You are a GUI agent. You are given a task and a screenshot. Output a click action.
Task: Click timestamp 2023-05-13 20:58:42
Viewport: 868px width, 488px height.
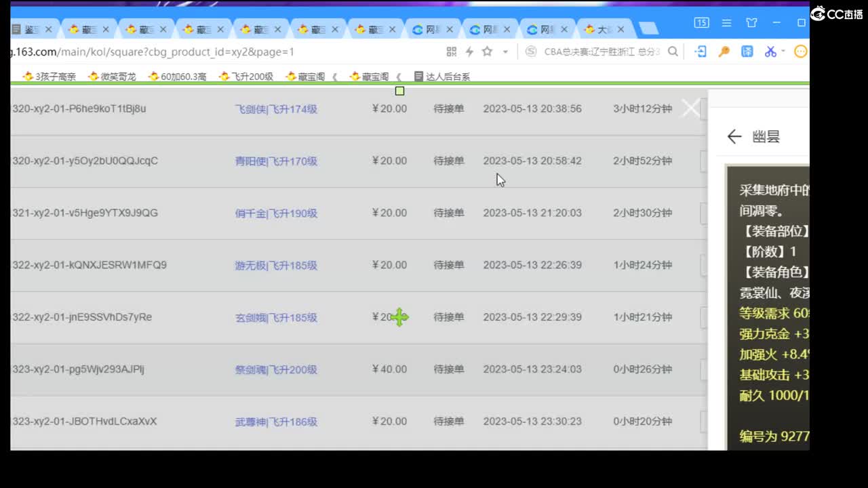tap(532, 161)
